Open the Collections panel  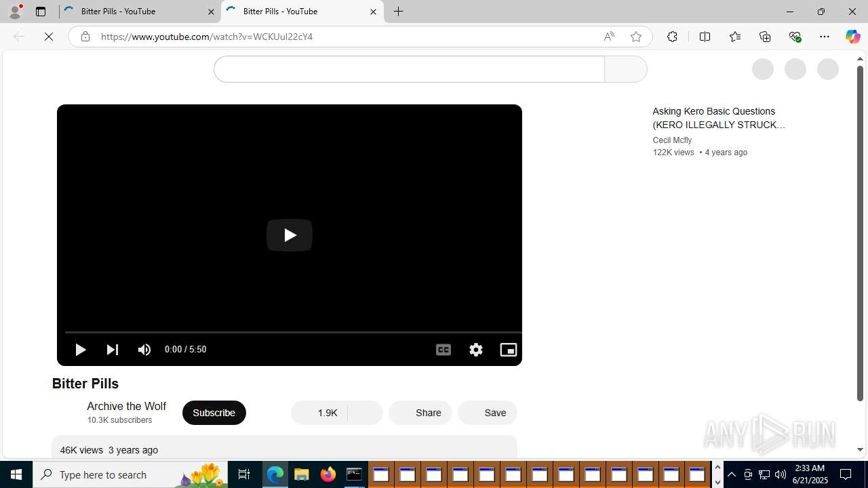tap(765, 37)
